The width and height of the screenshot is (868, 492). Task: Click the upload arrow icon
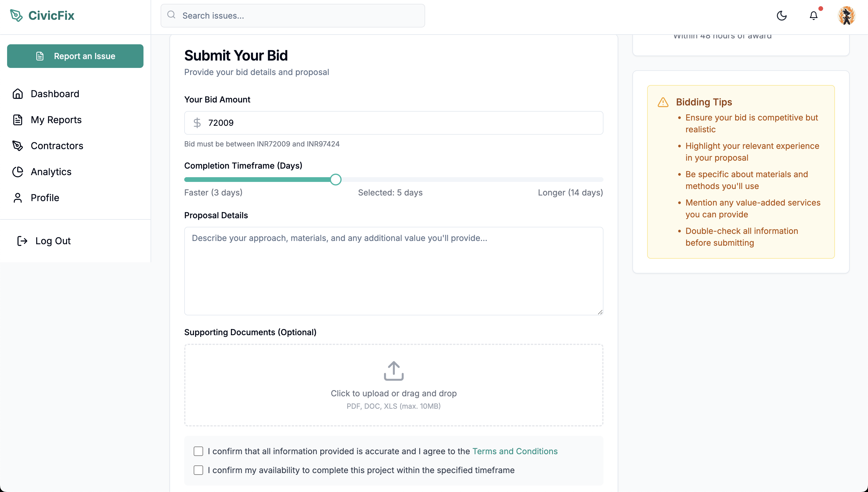pyautogui.click(x=394, y=371)
